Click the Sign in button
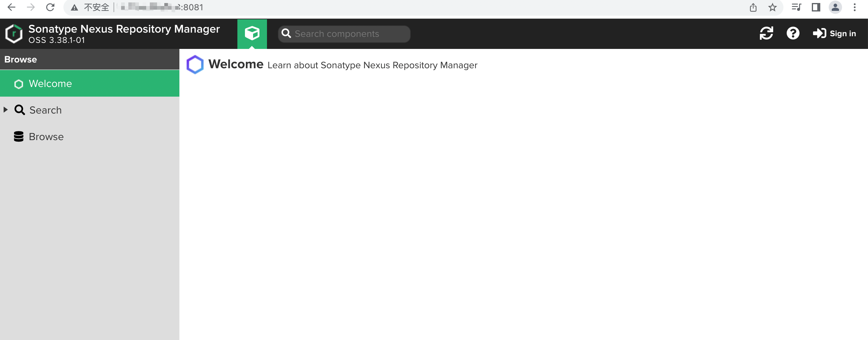 834,33
